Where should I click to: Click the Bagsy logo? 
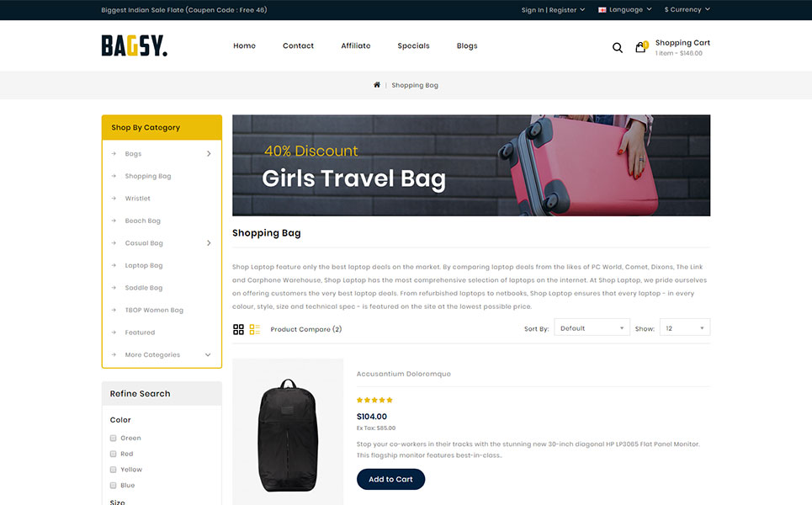click(134, 45)
